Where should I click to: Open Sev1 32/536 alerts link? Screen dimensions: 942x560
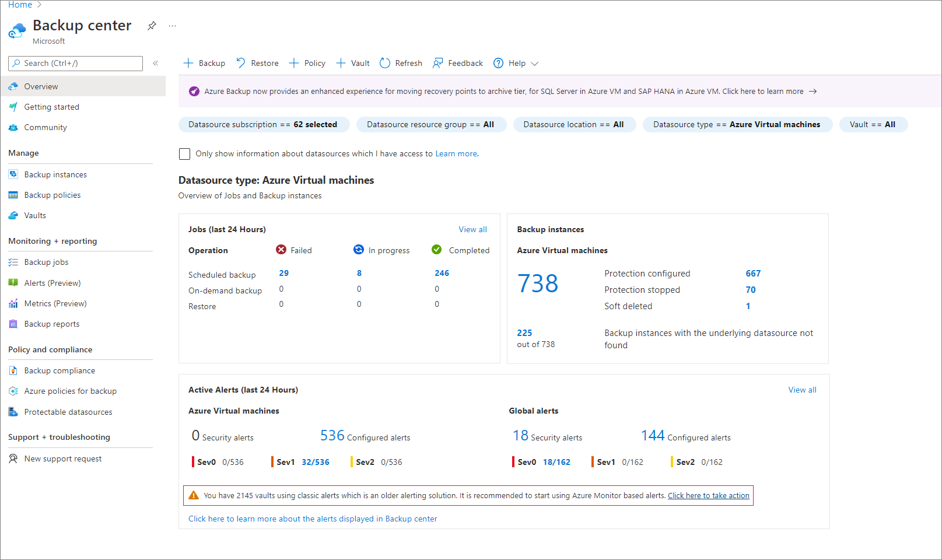316,462
